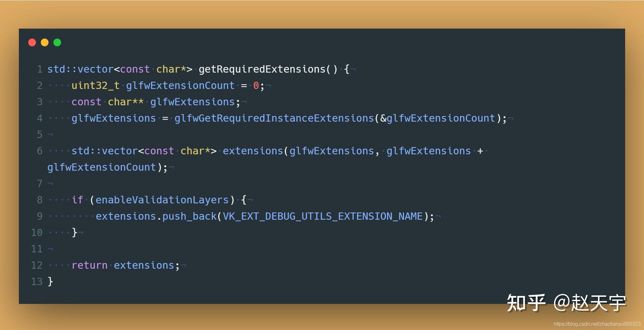
Task: Select line number 1 in the gutter
Action: [40, 69]
